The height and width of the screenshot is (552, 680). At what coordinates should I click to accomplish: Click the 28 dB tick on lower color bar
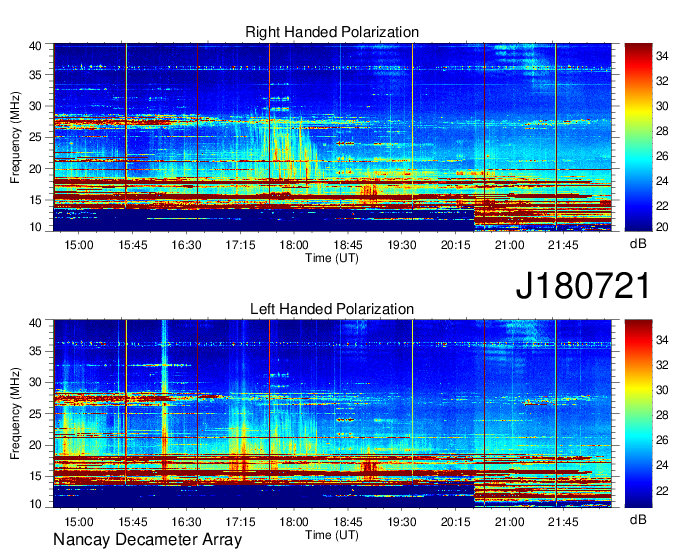662,415
